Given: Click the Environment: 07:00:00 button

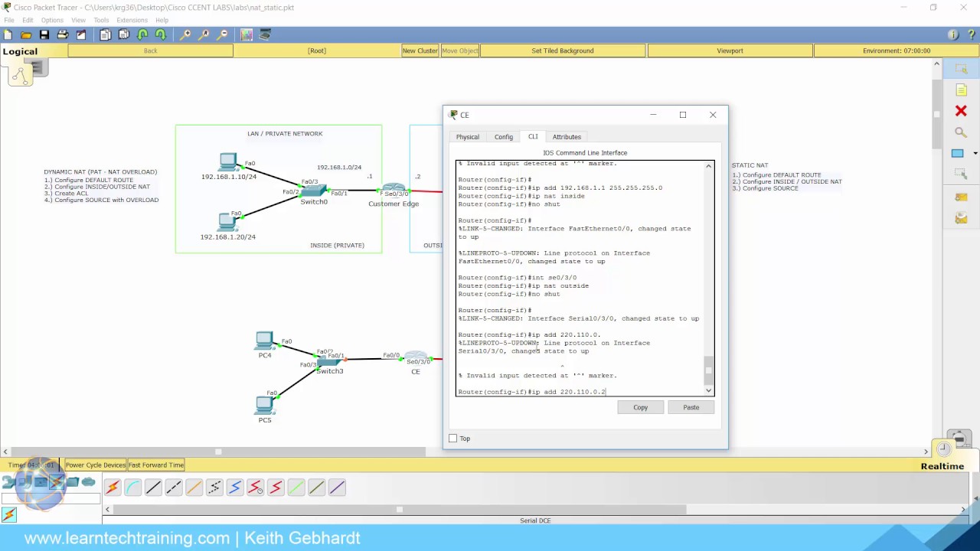Looking at the screenshot, I should 897,51.
